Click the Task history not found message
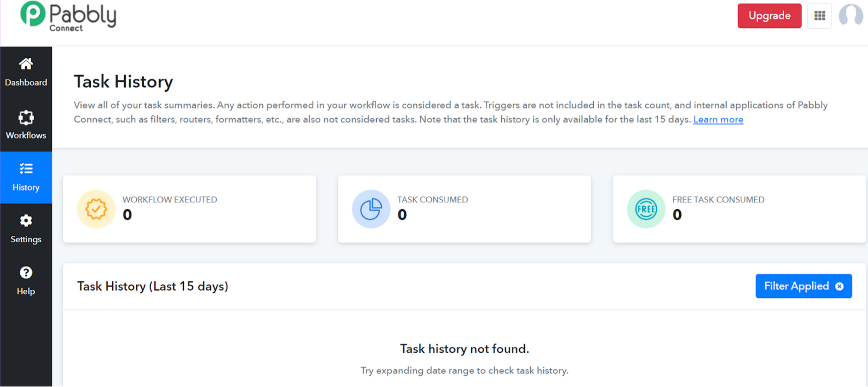868x387 pixels. [464, 349]
